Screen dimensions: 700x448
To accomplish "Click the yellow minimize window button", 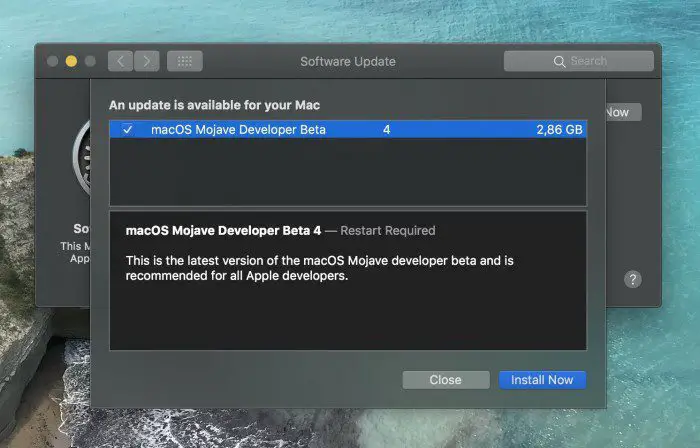I will click(71, 61).
